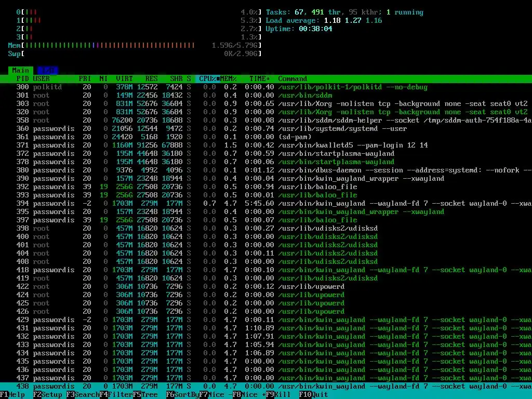The height and width of the screenshot is (399, 532).
Task: Select kwin_wayland thread PID 434
Action: [x=266, y=353]
